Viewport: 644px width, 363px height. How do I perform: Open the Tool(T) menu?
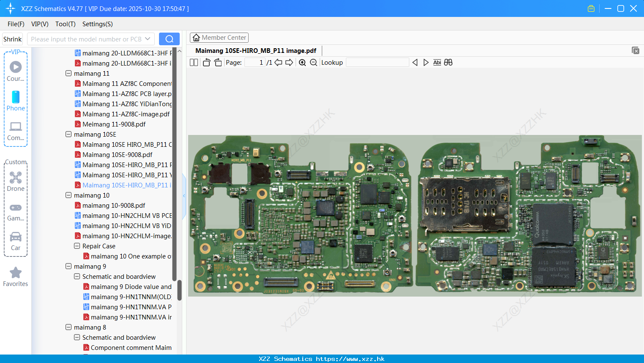click(x=66, y=24)
